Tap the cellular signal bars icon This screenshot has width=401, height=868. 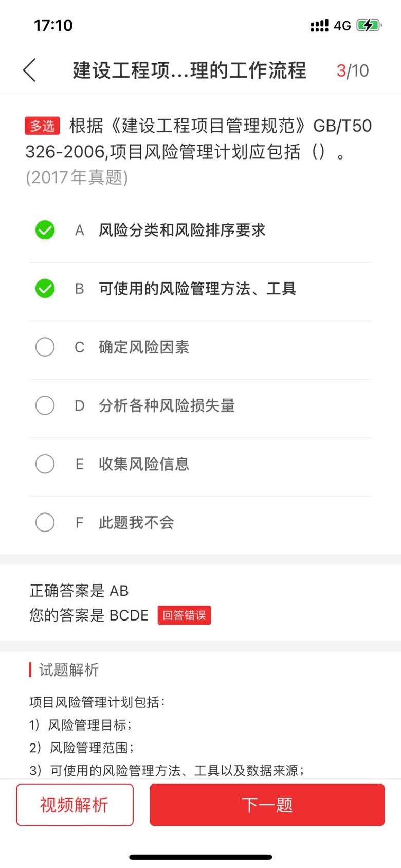click(319, 25)
